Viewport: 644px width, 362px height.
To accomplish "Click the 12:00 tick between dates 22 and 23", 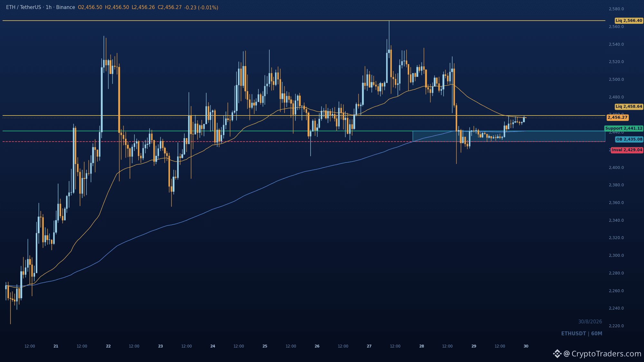I will pos(134,346).
